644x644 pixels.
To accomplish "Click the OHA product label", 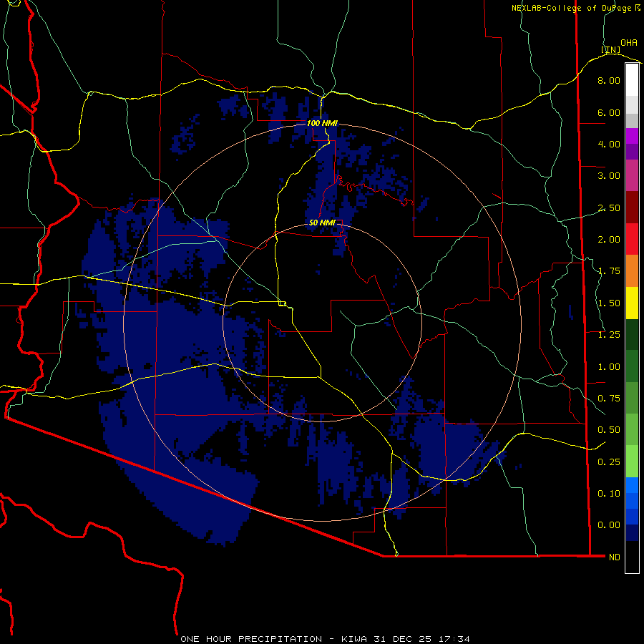I will [629, 42].
